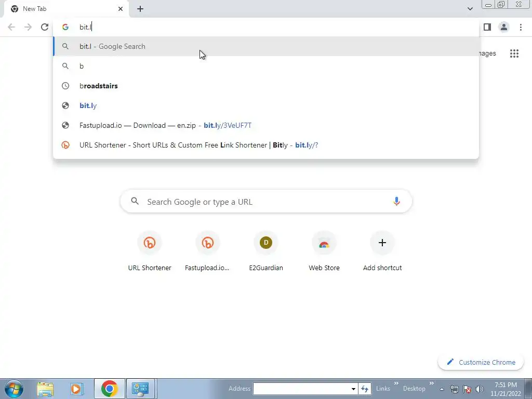Image resolution: width=532 pixels, height=399 pixels.
Task: Go back using the back arrow
Action: tap(11, 27)
